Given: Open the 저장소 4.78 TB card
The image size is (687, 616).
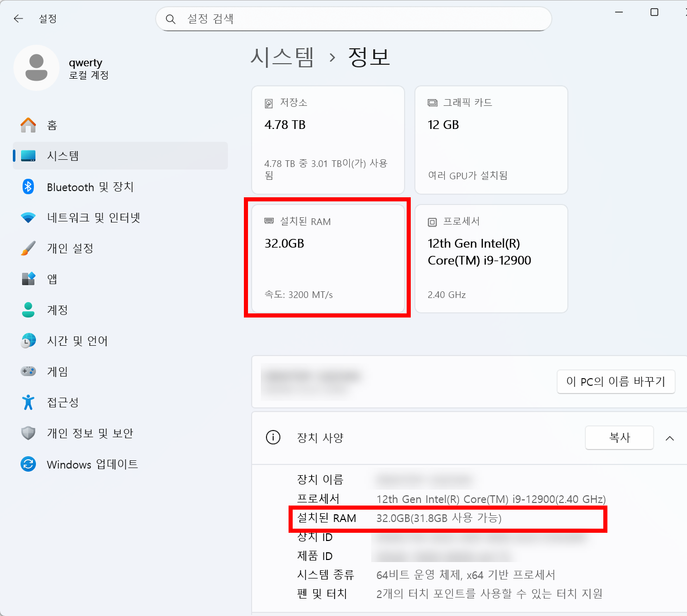Looking at the screenshot, I should coord(328,140).
